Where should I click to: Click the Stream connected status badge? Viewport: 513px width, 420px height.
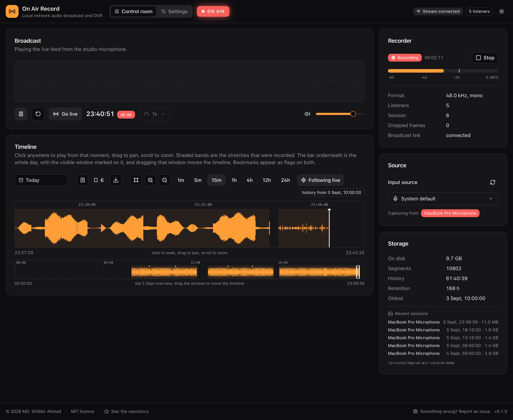coord(438,11)
